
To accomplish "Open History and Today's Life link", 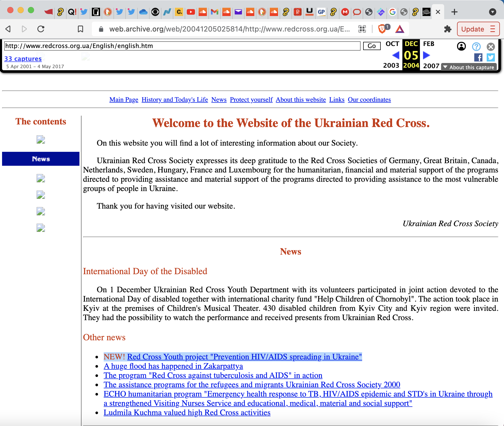I will [x=175, y=100].
